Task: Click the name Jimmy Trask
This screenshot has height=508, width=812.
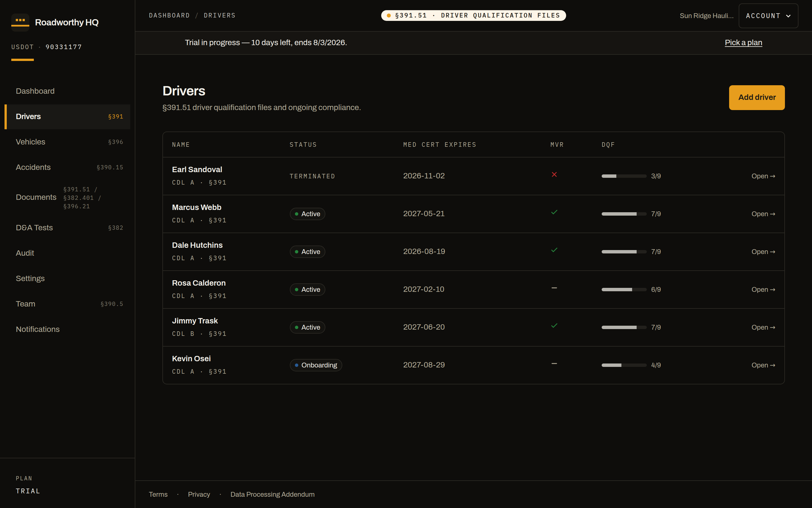Action: (x=195, y=321)
